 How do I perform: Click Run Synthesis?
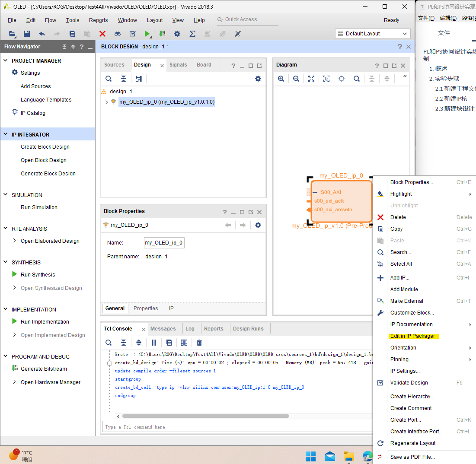38,275
